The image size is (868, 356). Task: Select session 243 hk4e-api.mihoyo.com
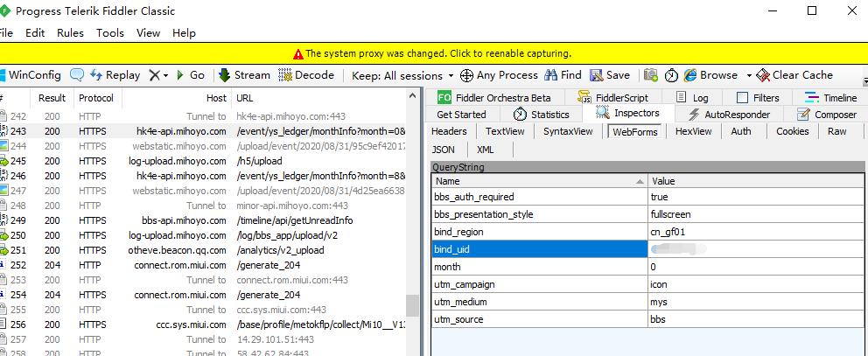[203, 131]
